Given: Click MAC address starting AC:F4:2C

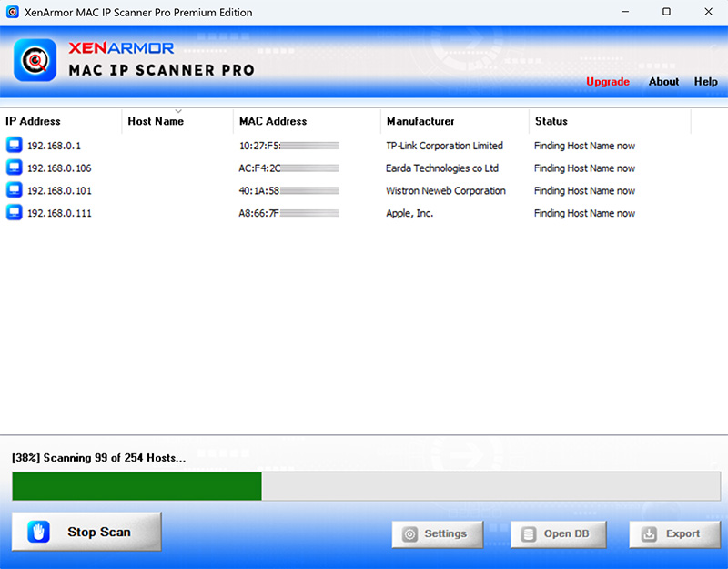Looking at the screenshot, I should (x=288, y=168).
